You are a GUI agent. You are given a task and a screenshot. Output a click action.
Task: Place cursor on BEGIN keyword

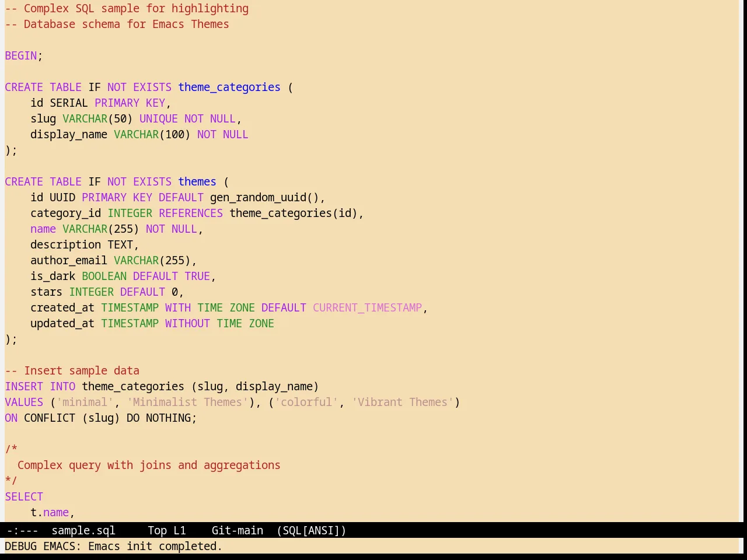pos(21,55)
